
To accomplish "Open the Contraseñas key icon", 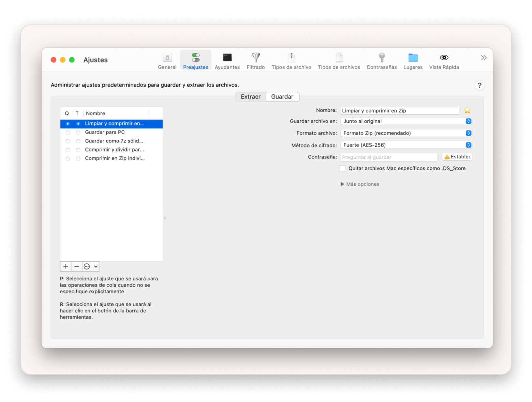I will 382,58.
